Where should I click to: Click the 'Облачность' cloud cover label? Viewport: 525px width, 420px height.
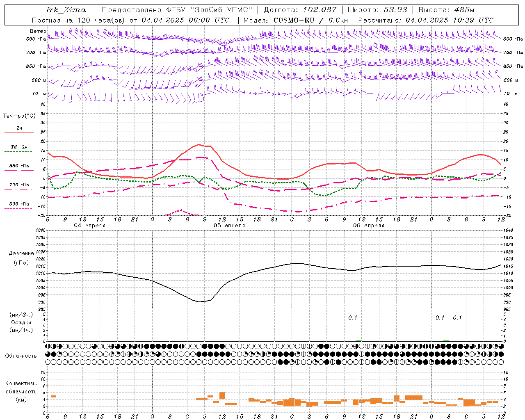[x=21, y=356]
